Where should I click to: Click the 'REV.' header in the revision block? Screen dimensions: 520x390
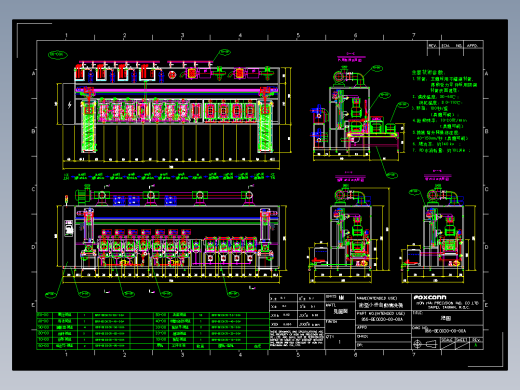(x=433, y=46)
